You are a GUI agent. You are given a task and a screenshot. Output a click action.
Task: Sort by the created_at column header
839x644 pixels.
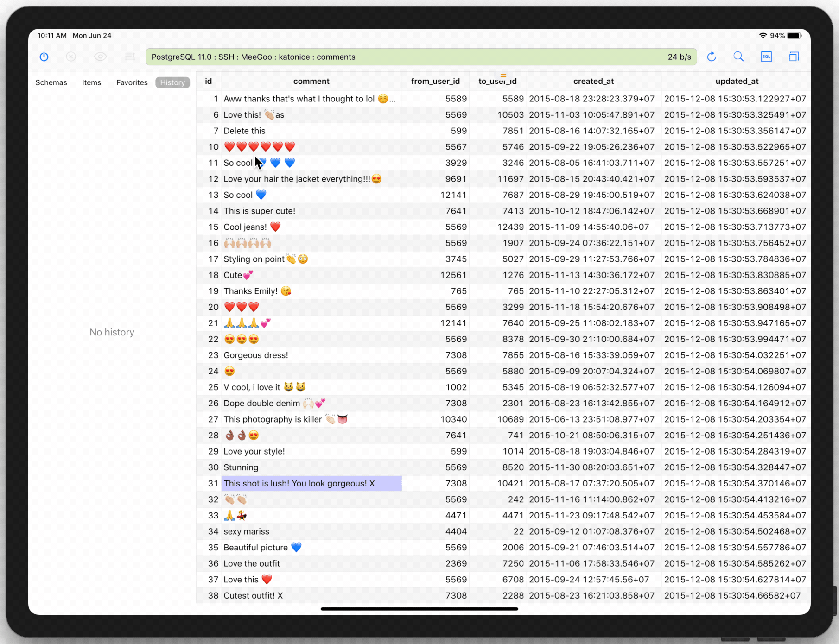click(x=593, y=81)
